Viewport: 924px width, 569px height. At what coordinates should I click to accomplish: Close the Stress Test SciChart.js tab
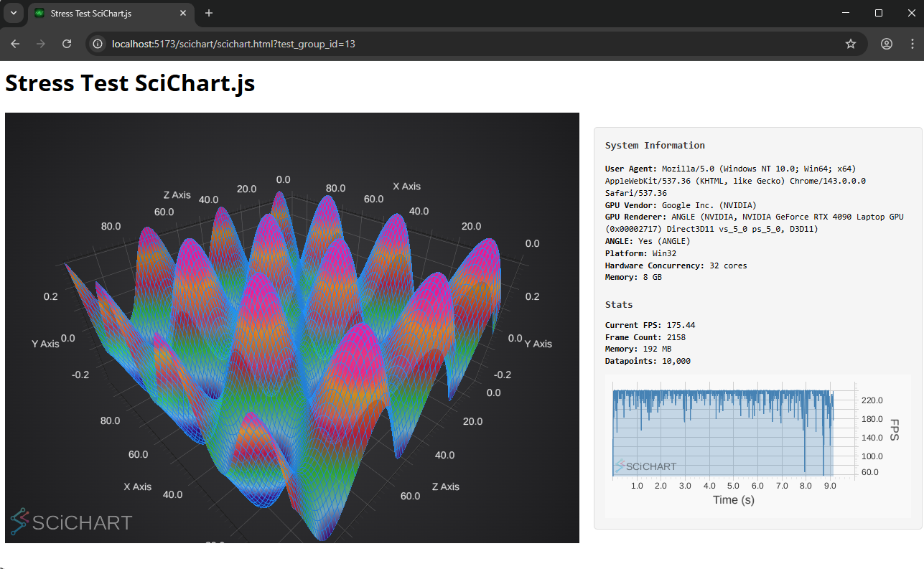pyautogui.click(x=183, y=13)
